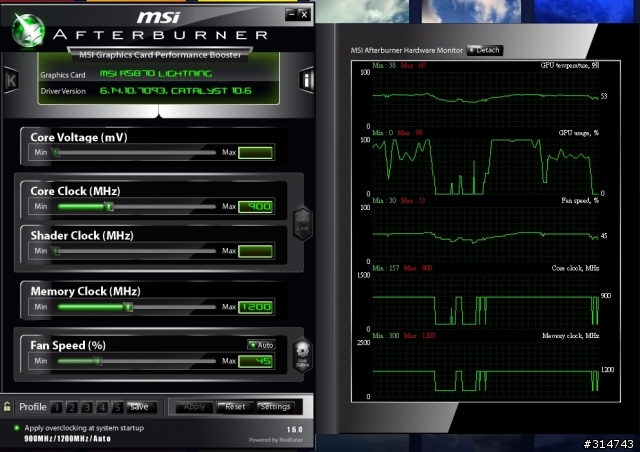Click the 900MHz/1200MHz/Auto startup text
The image size is (640, 452).
tap(67, 439)
